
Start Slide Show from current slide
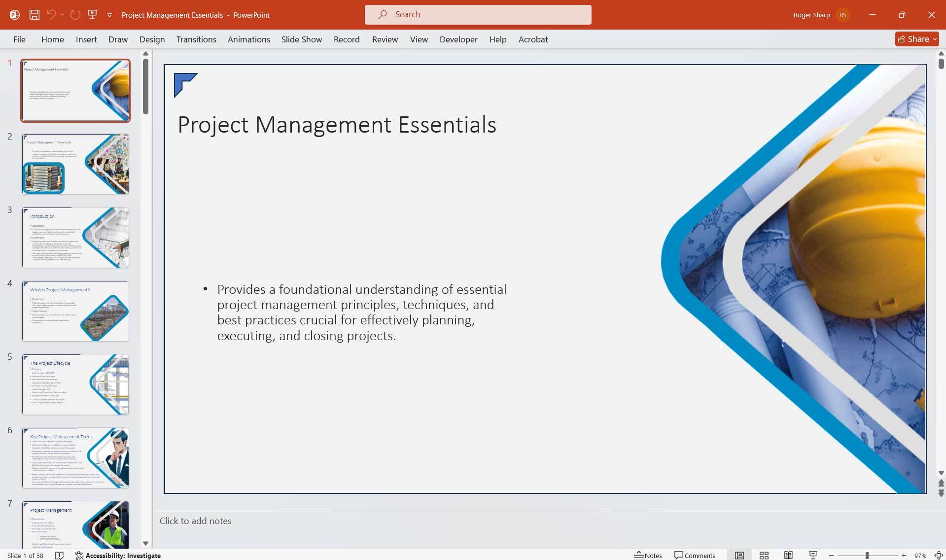(x=812, y=555)
